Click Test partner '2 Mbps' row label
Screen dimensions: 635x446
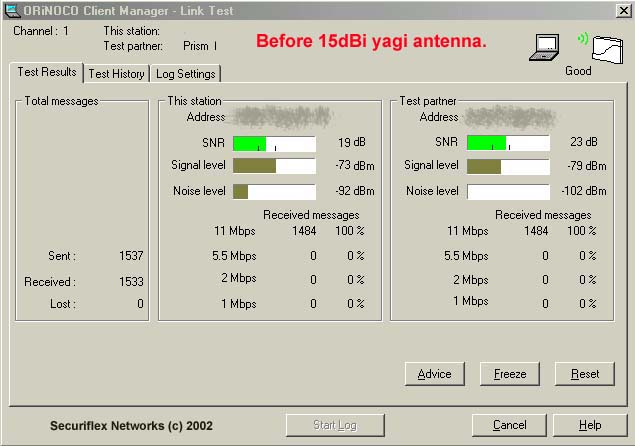tap(471, 280)
